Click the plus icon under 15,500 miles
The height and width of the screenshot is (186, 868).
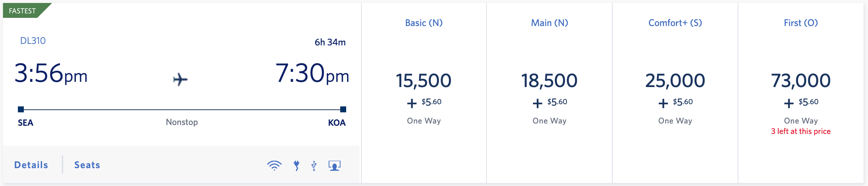click(412, 103)
